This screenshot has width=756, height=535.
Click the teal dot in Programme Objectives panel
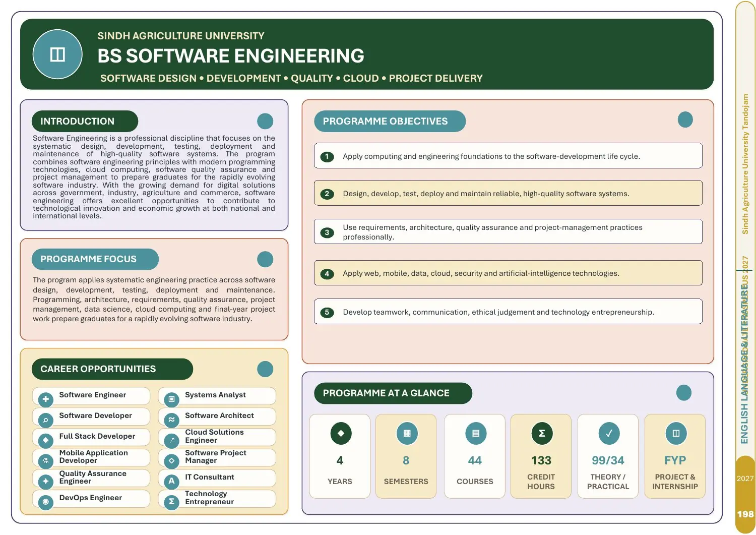[x=685, y=120]
